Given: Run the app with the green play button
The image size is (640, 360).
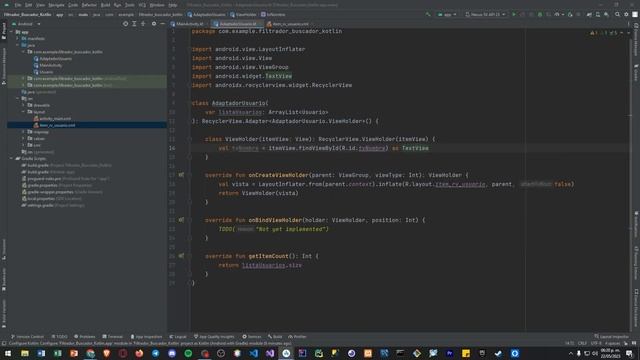Looking at the screenshot, I should (514, 14).
